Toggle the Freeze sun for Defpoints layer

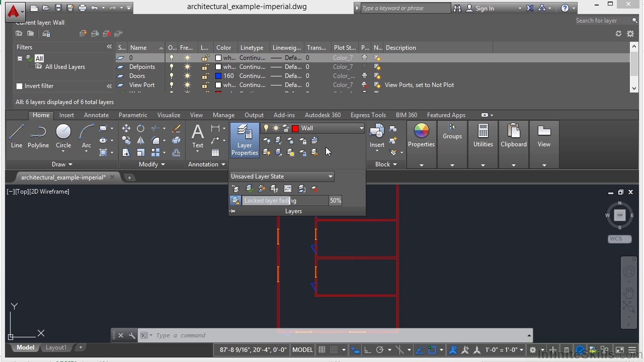pos(187,67)
